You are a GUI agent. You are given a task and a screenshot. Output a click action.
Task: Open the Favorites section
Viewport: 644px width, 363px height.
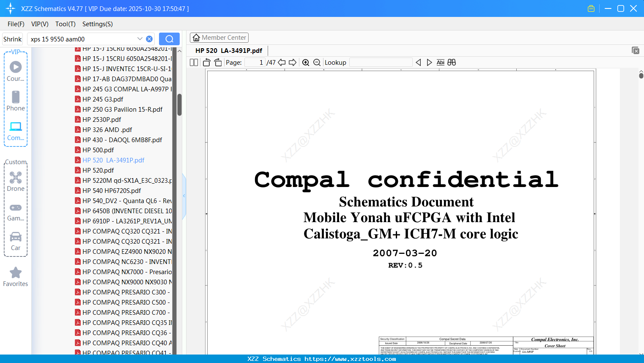(16, 277)
